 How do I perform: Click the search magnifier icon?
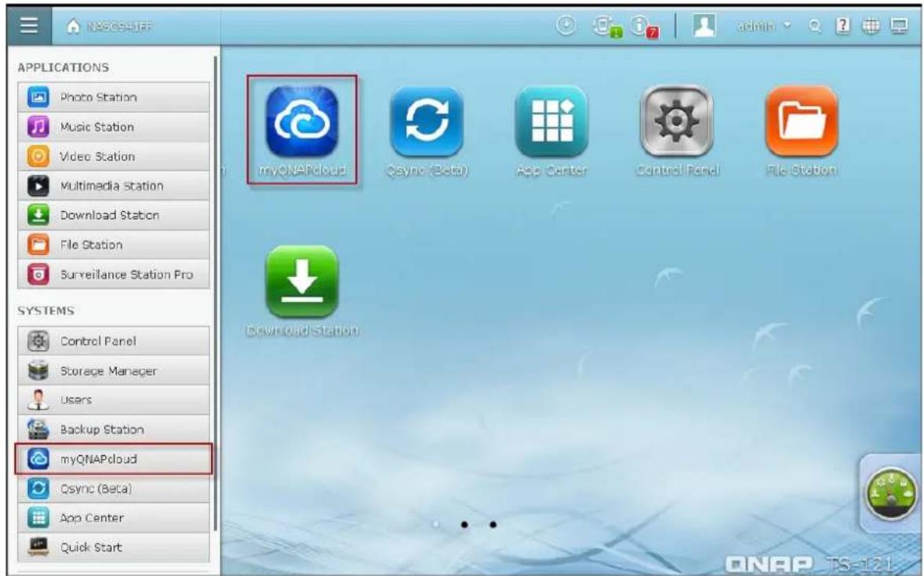[815, 26]
